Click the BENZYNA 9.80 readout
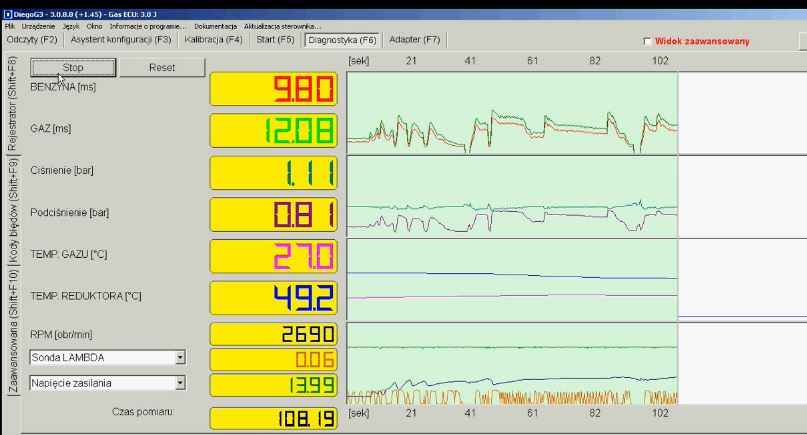807x435 pixels. pyautogui.click(x=274, y=89)
